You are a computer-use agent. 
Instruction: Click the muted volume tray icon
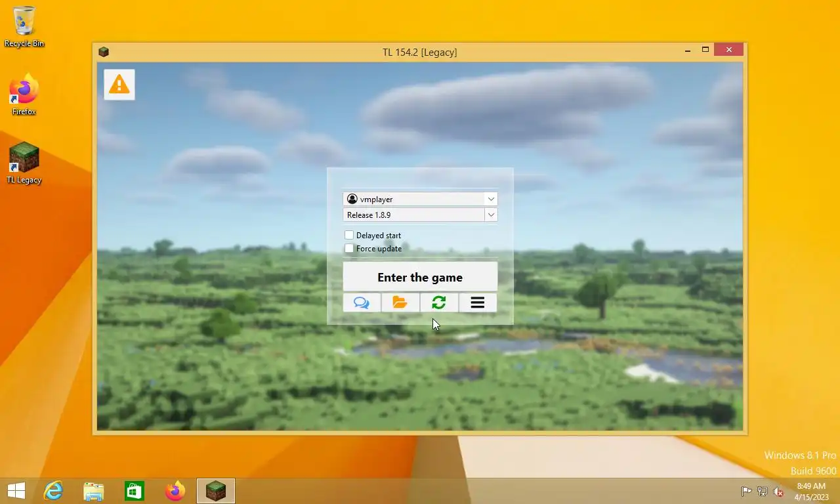(x=778, y=491)
